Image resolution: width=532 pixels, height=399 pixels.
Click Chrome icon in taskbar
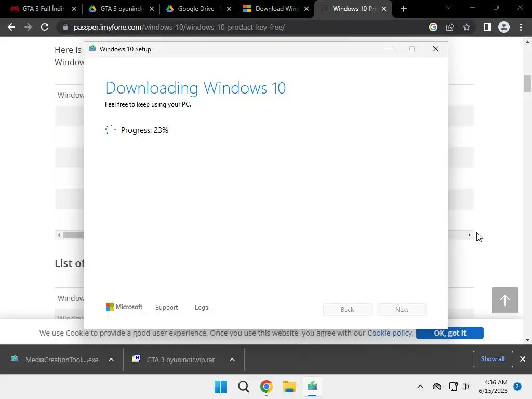pos(267,387)
